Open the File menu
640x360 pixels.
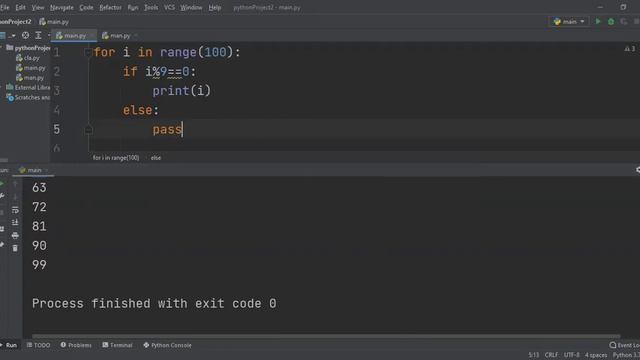tap(4, 7)
